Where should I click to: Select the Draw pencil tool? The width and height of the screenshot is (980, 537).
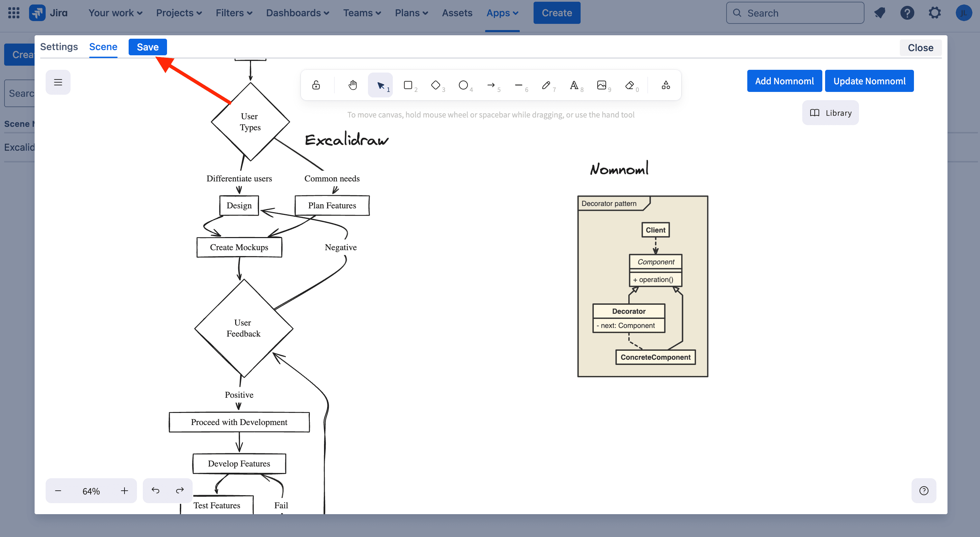click(x=546, y=85)
